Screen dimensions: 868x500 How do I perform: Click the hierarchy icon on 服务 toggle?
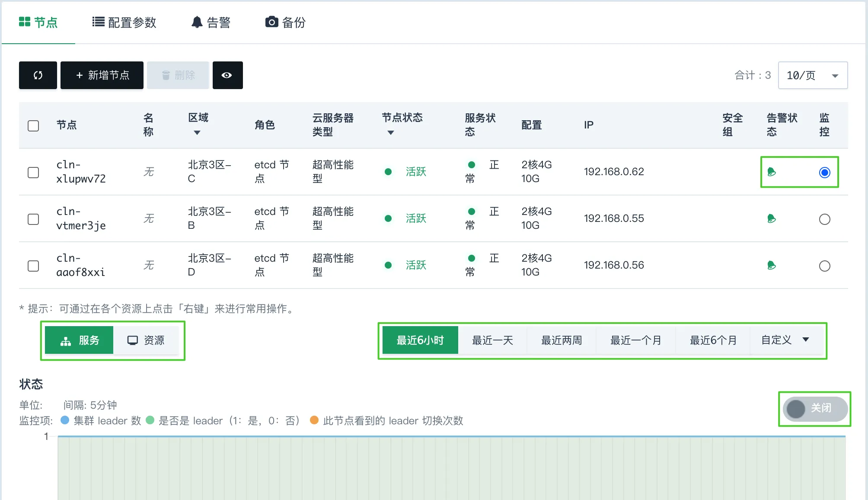(x=66, y=341)
